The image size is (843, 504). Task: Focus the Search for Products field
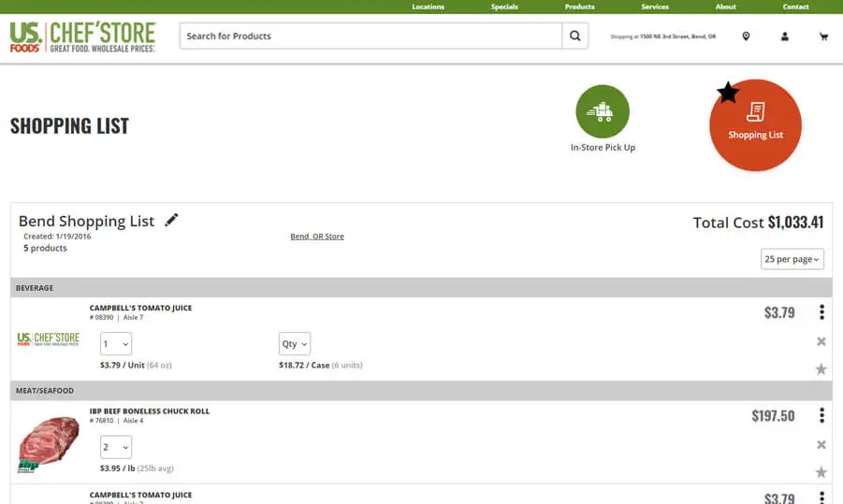(371, 36)
